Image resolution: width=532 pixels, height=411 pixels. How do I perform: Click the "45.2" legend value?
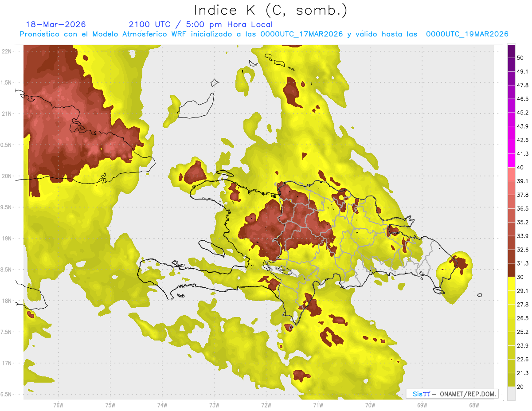523,113
